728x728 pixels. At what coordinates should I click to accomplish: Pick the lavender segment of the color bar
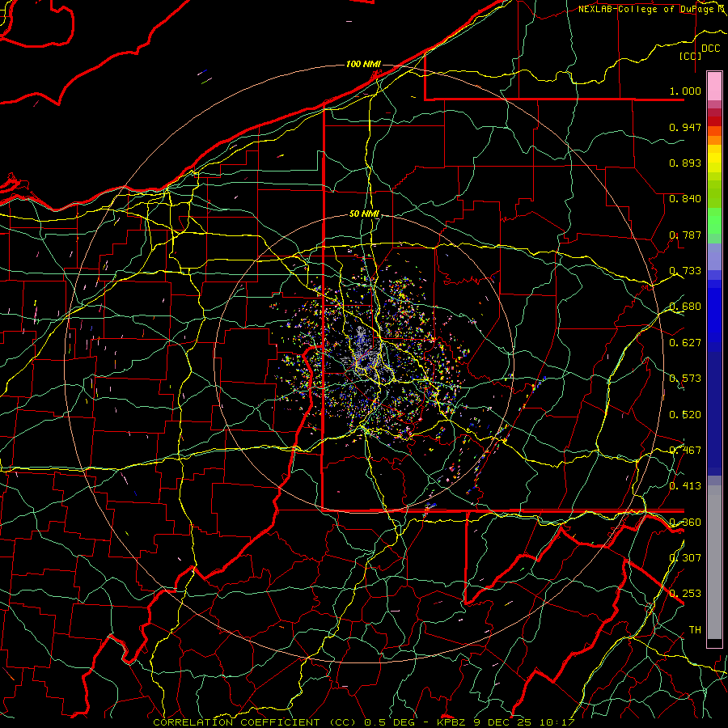coord(714,256)
